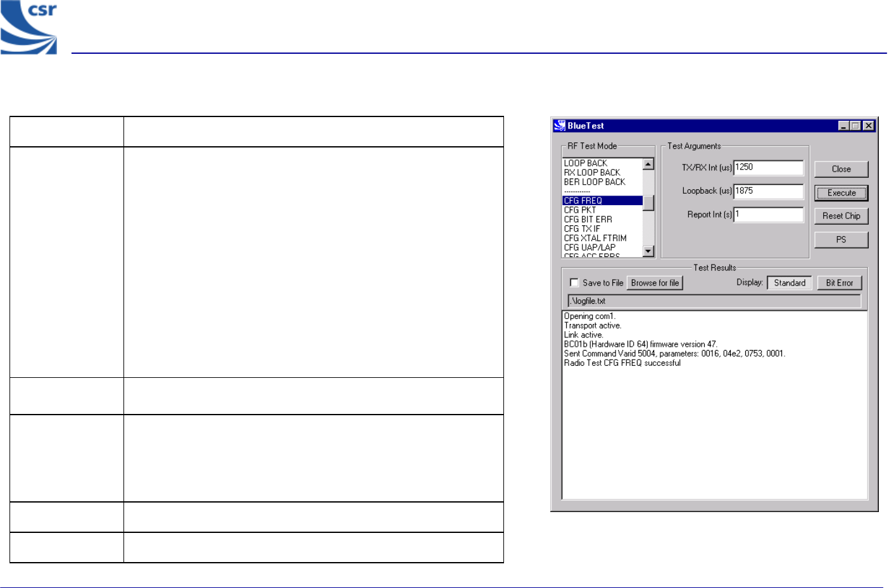
Task: Click 'Radio Test CFG FREQ successful' line
Action: 622,363
